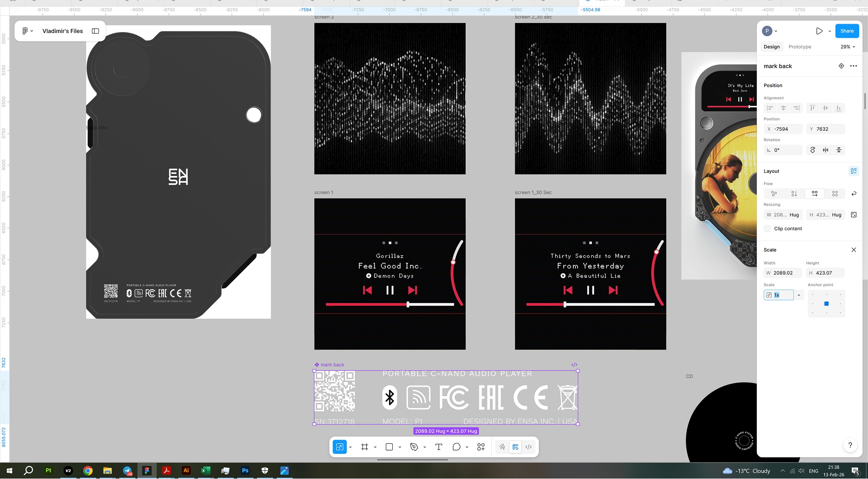Screen dimensions: 868x479
Task: Open Actions via the diamond-plus toolbar icon
Action: click(x=481, y=447)
